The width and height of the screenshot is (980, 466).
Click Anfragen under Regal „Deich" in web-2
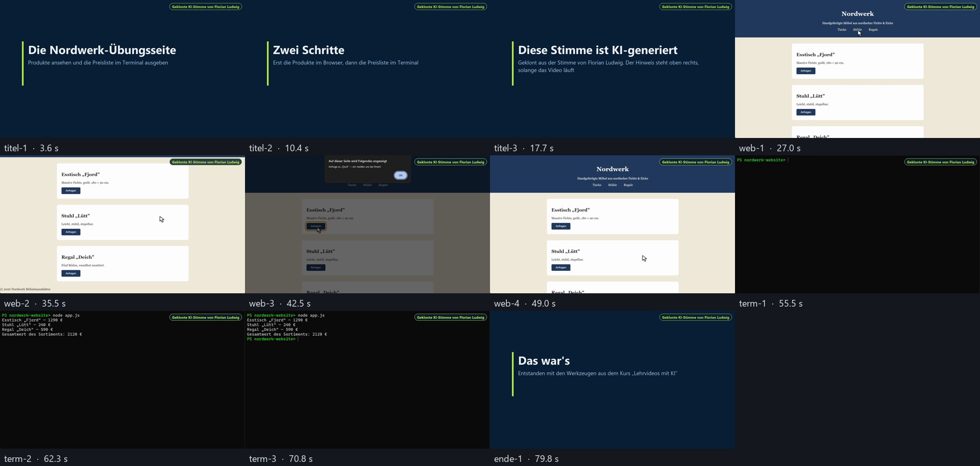pos(70,273)
